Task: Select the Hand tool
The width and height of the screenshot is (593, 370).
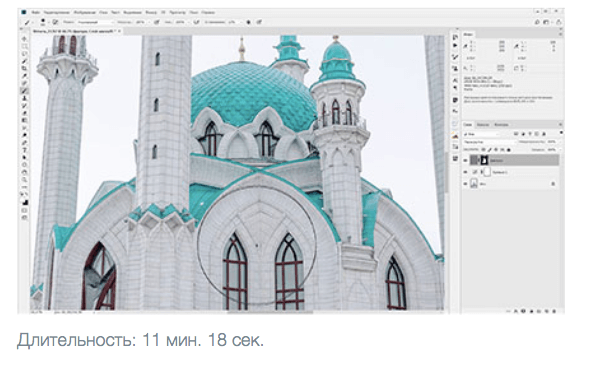Action: point(25,172)
